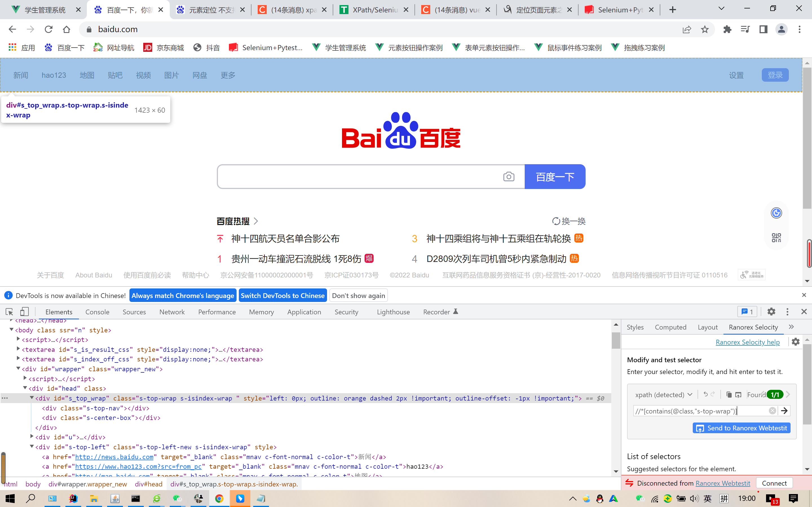
Task: Open Ranorex Selocity settings gear
Action: (796, 342)
